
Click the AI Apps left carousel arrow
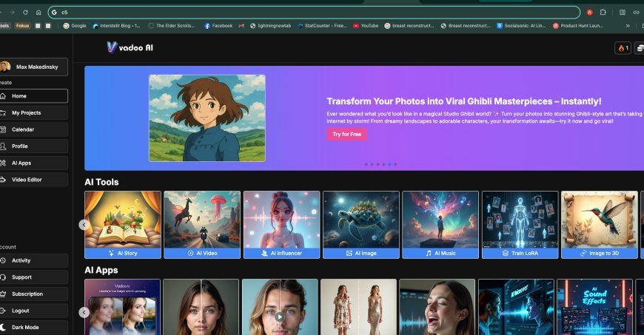(x=84, y=312)
